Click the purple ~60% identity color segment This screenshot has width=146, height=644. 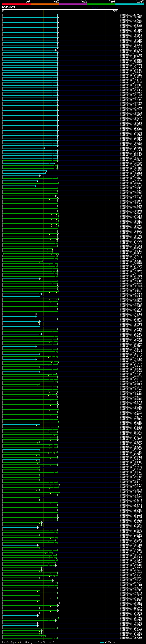(x=73, y=4)
